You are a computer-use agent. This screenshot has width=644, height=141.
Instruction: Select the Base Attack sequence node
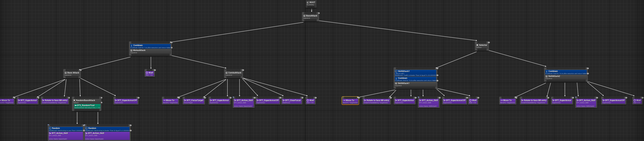point(72,74)
